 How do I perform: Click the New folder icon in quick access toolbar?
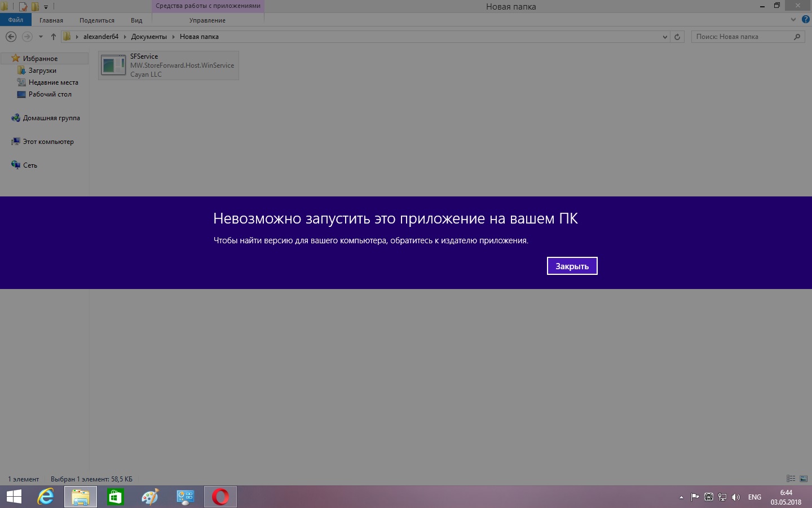click(x=35, y=7)
